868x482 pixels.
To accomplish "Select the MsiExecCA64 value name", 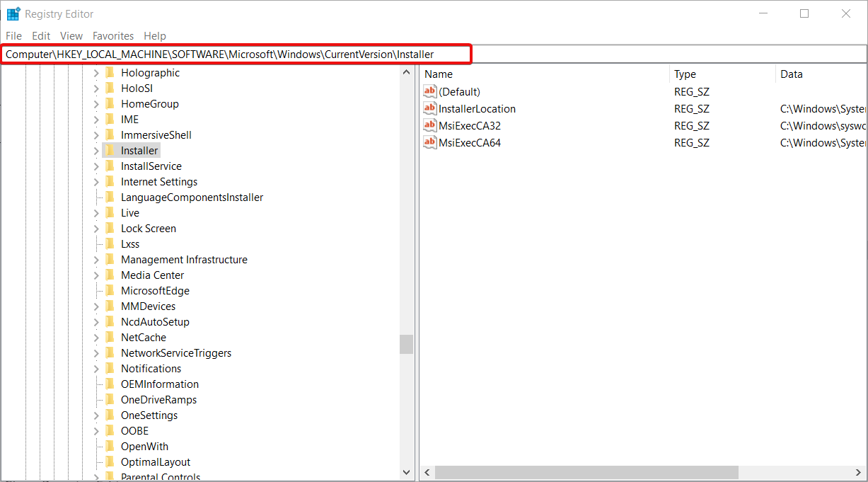I will coord(470,142).
